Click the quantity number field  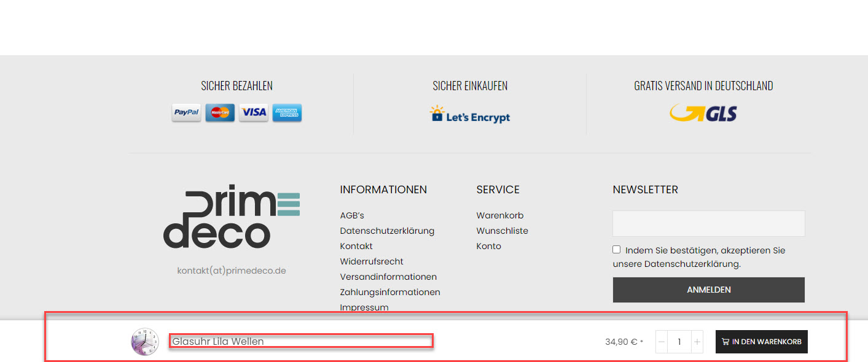tap(679, 342)
